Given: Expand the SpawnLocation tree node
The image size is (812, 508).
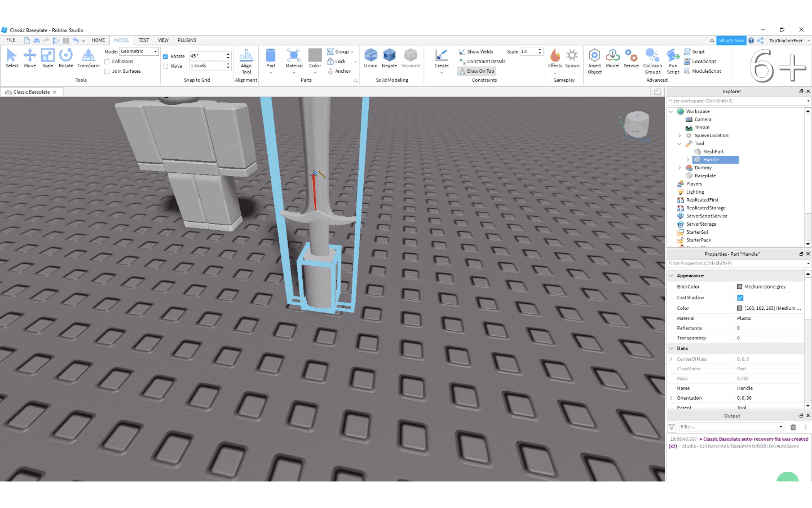Looking at the screenshot, I should tap(679, 135).
